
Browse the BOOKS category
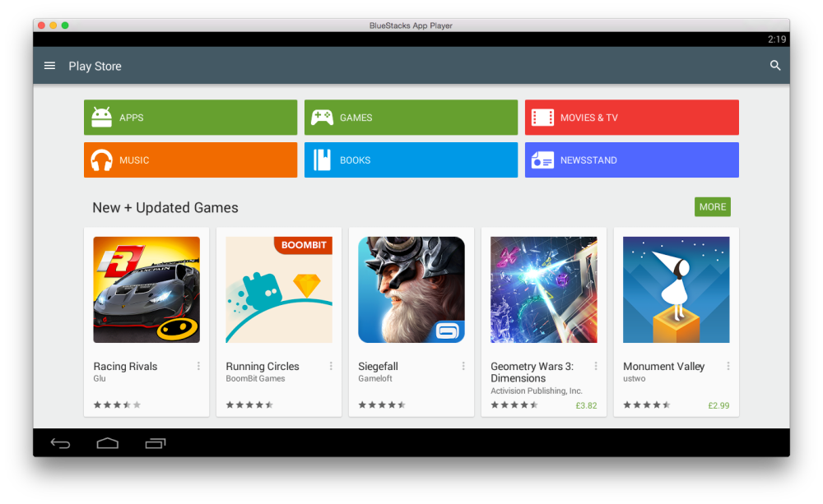[x=411, y=160]
